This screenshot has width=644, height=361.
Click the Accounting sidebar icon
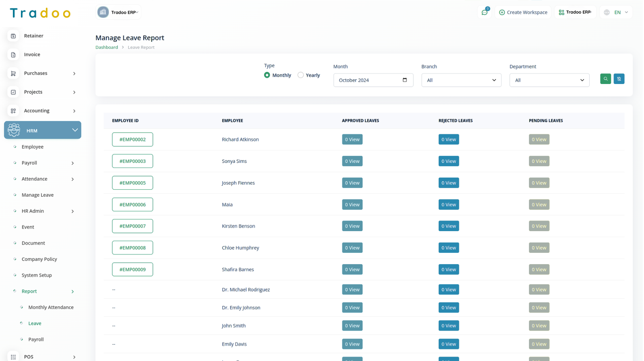click(x=13, y=111)
